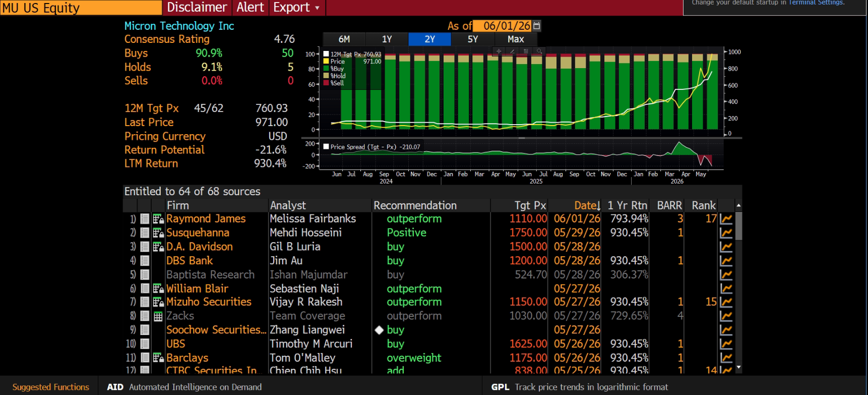Viewport: 868px width, 395px height.
Task: Open the Terminal Settings link
Action: [817, 3]
